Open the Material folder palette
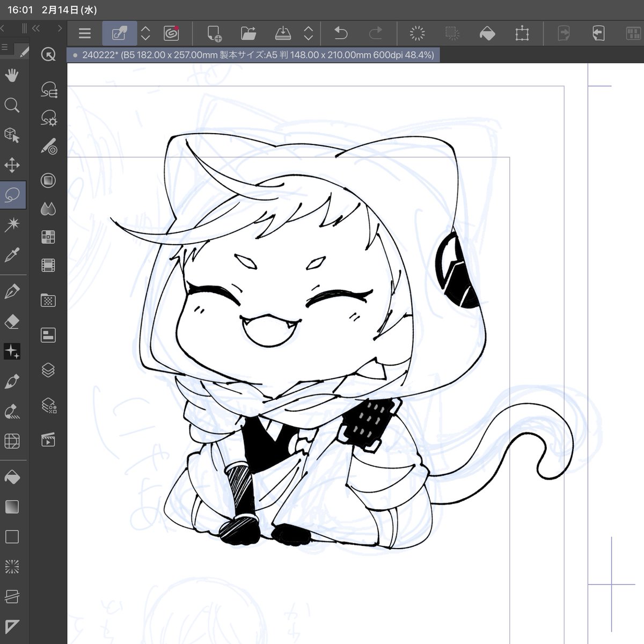The height and width of the screenshot is (644, 644). tap(48, 300)
